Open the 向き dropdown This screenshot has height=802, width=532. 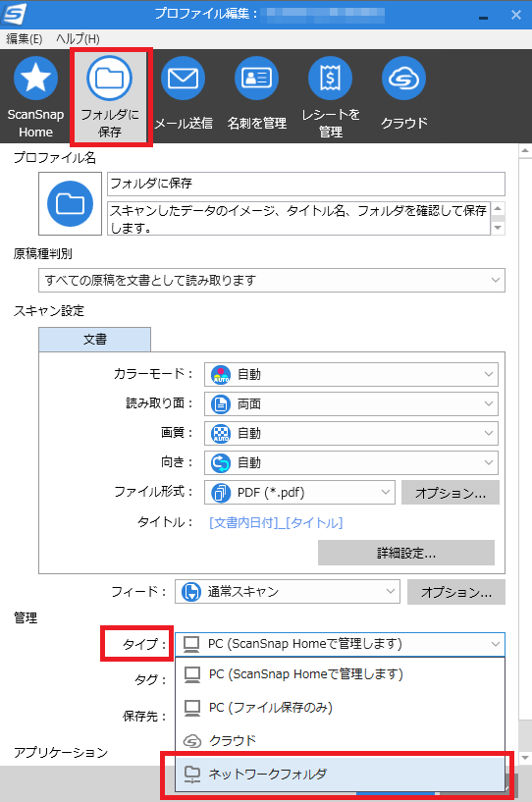coord(351,463)
